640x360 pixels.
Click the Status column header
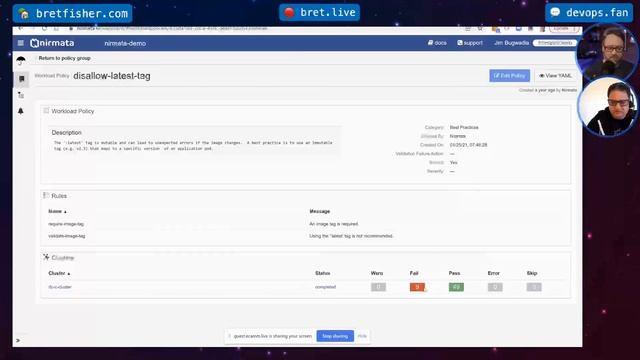coord(322,273)
